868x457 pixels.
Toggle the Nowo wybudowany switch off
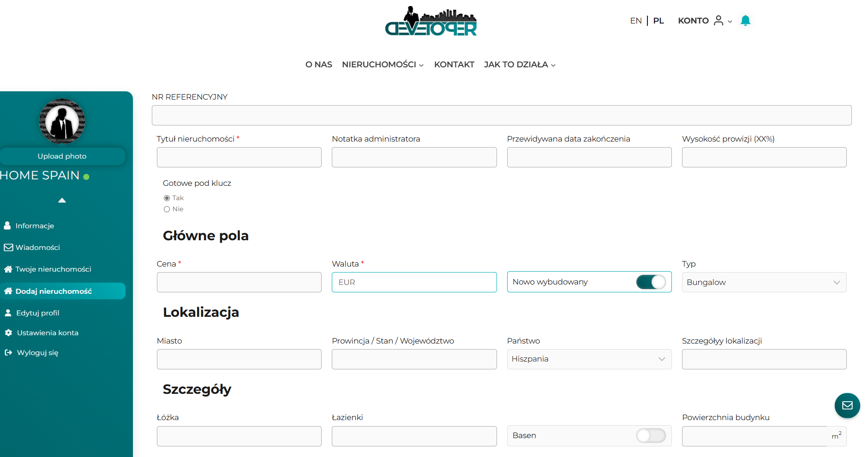pyautogui.click(x=651, y=282)
